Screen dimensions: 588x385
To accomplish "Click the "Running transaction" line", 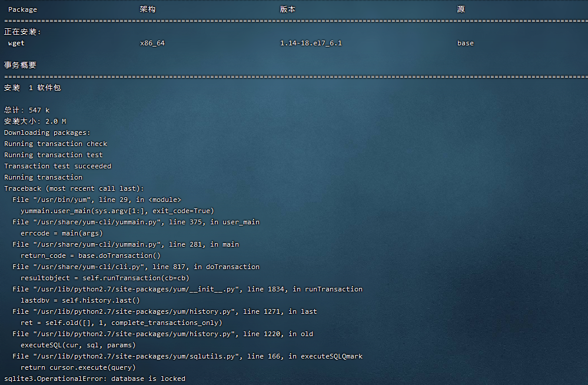I will [x=43, y=178].
